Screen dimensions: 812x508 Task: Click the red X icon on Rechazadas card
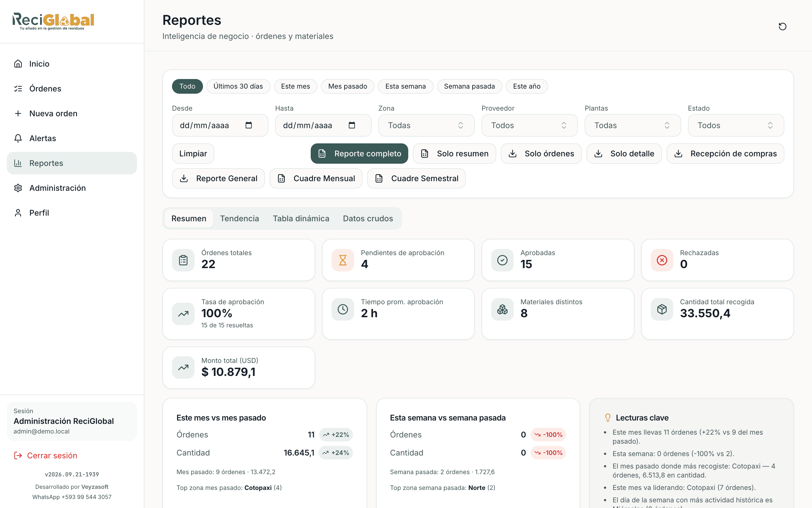pos(662,260)
